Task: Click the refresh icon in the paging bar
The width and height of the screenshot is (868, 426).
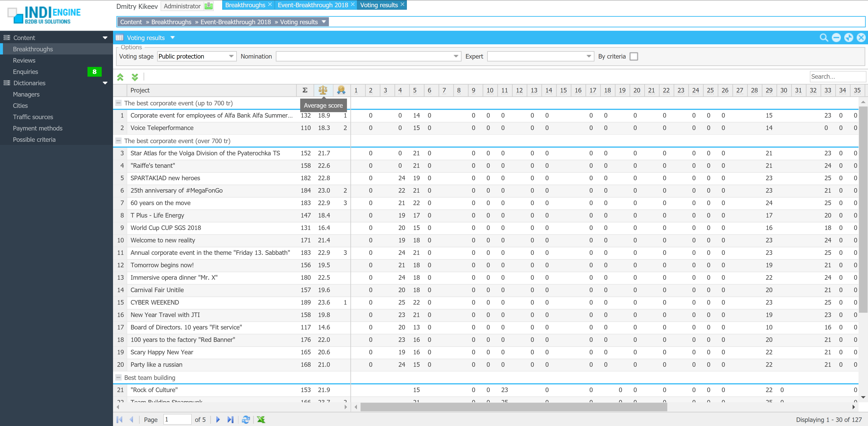Action: click(246, 419)
